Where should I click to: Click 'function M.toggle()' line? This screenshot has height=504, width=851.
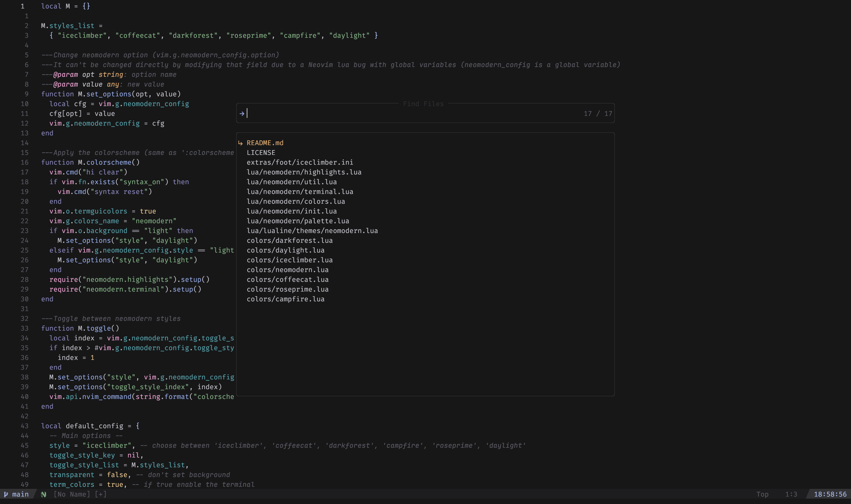(x=80, y=328)
